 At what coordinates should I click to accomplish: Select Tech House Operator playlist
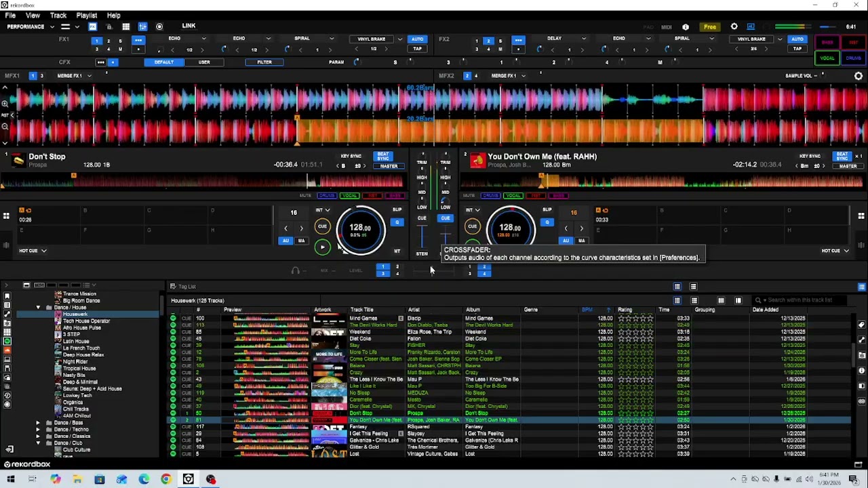tap(86, 321)
